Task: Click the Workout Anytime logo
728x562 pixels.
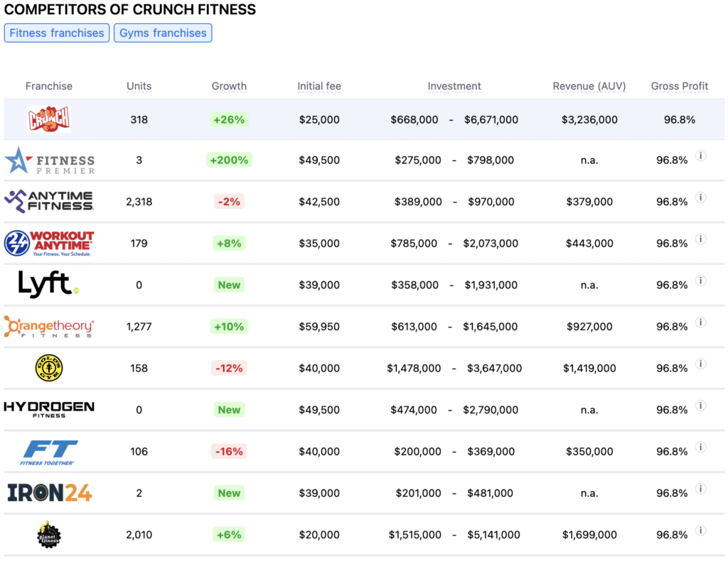Action: 49,243
